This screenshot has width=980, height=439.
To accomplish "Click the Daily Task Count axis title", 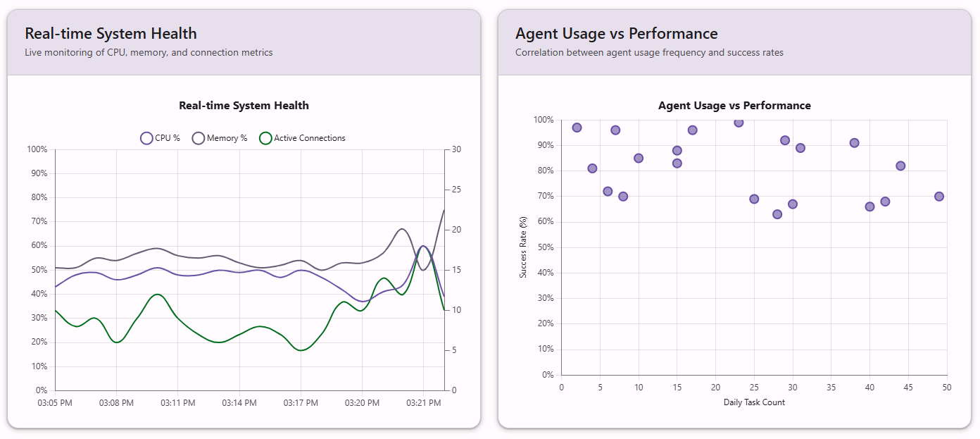I will click(754, 402).
